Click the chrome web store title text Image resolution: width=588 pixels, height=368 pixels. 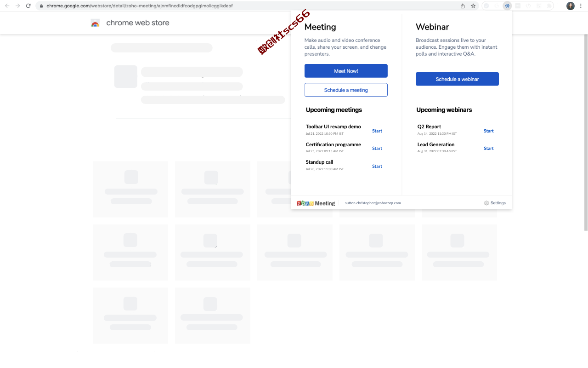tap(138, 23)
